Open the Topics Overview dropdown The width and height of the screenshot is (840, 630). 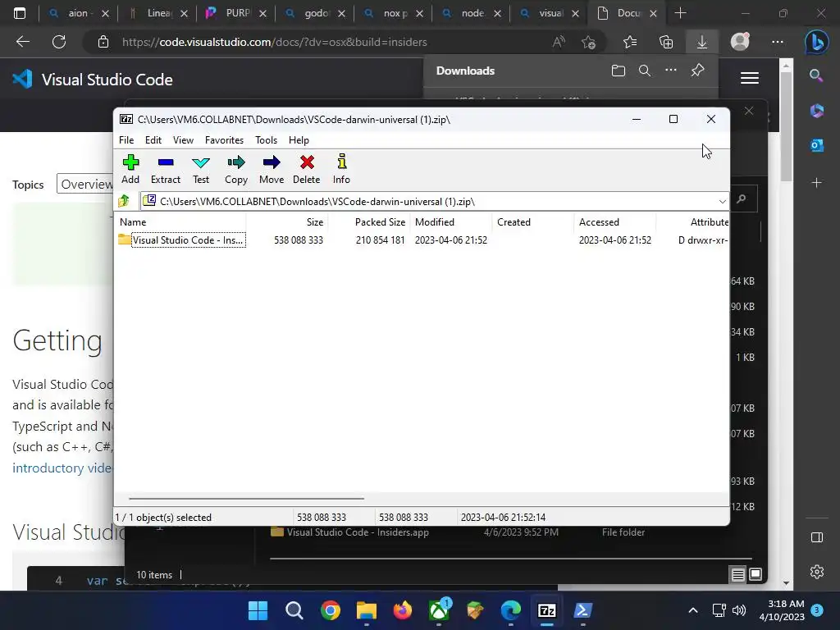[x=85, y=185]
